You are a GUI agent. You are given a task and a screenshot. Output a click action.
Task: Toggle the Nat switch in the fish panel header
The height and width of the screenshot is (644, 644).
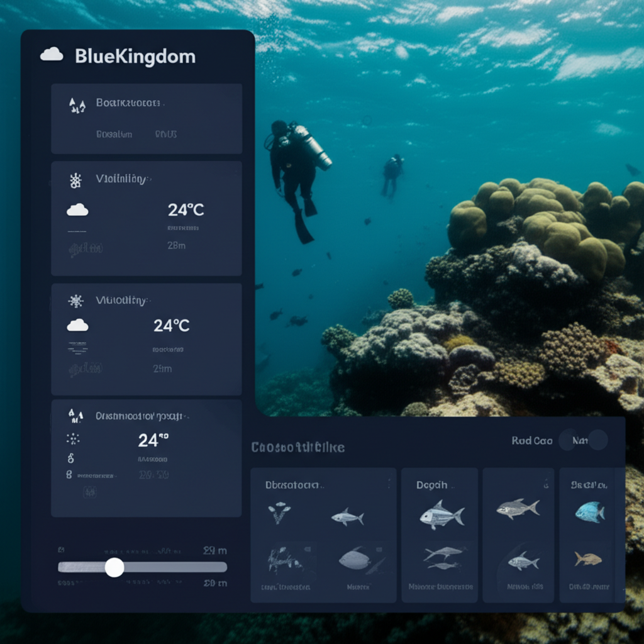click(x=584, y=441)
